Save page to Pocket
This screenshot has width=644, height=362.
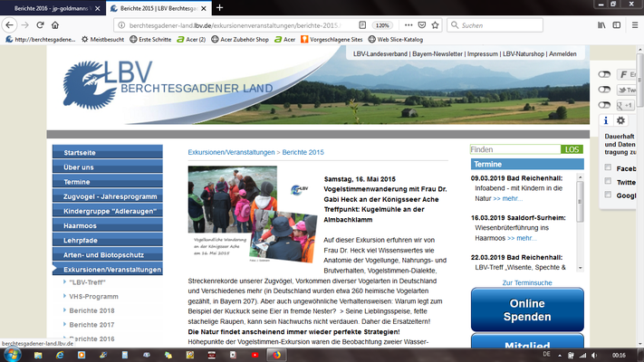point(422,25)
